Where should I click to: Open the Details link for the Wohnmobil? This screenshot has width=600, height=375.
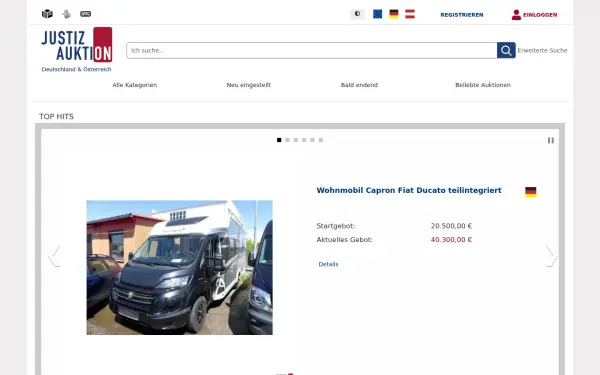(328, 264)
